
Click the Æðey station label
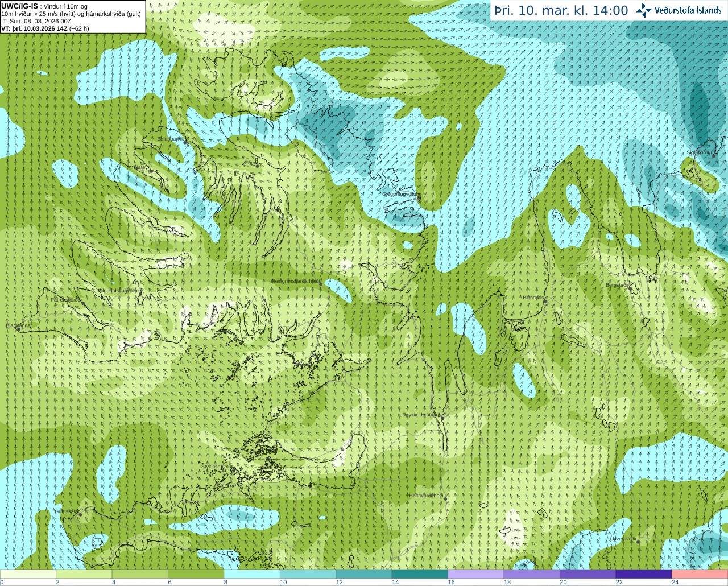(250, 162)
